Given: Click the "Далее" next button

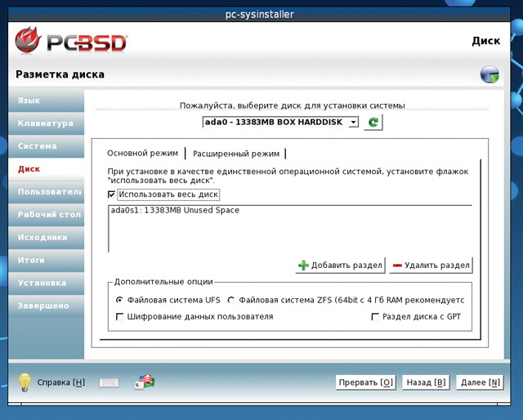Looking at the screenshot, I should tap(481, 382).
